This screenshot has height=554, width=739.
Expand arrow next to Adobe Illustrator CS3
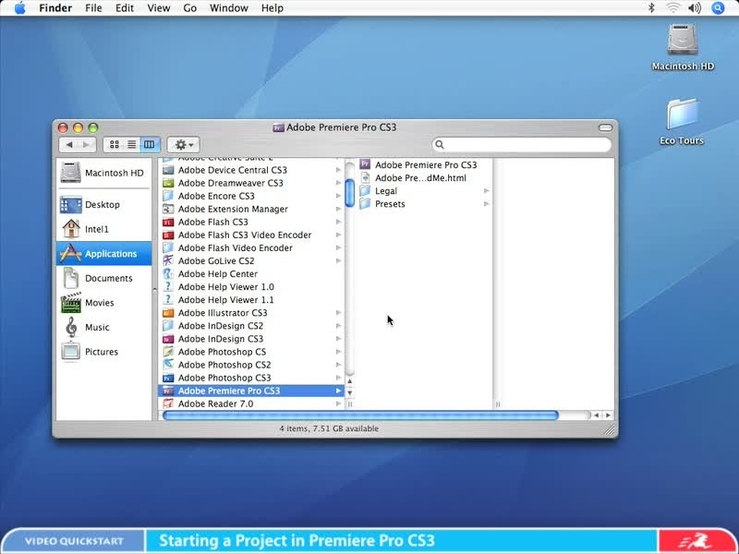tap(338, 313)
